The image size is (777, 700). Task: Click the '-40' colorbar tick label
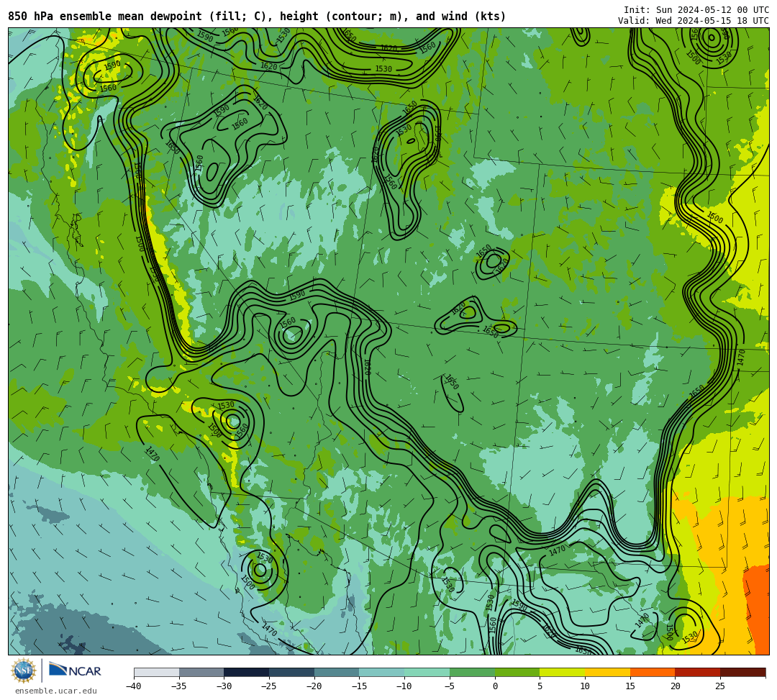click(134, 686)
